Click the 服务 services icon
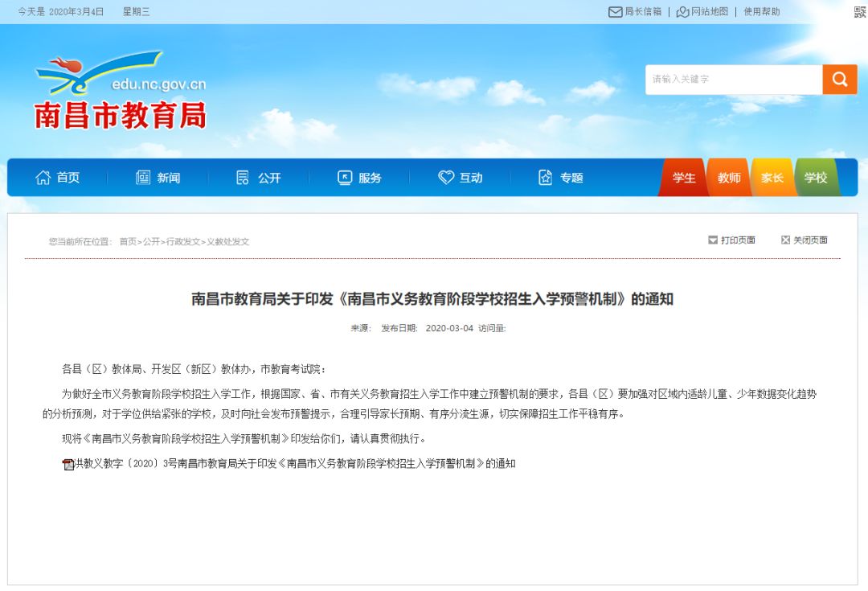The image size is (868, 591). tap(346, 178)
